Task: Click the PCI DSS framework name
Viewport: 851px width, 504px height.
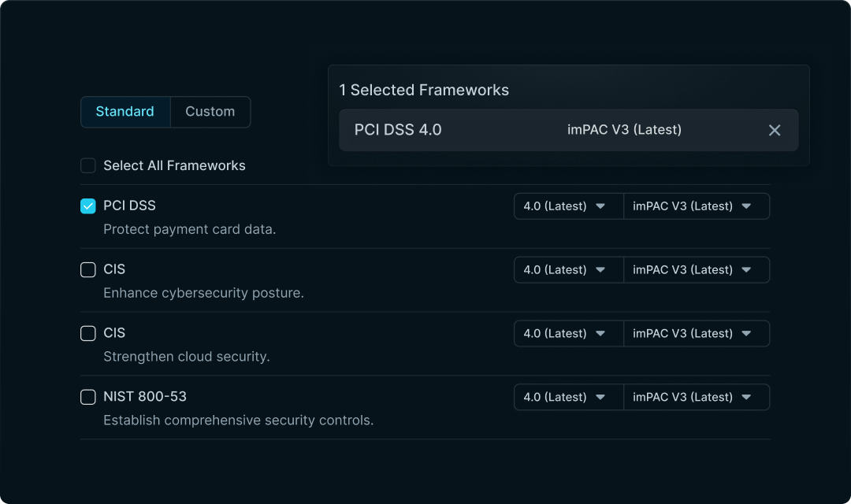Action: 129,206
